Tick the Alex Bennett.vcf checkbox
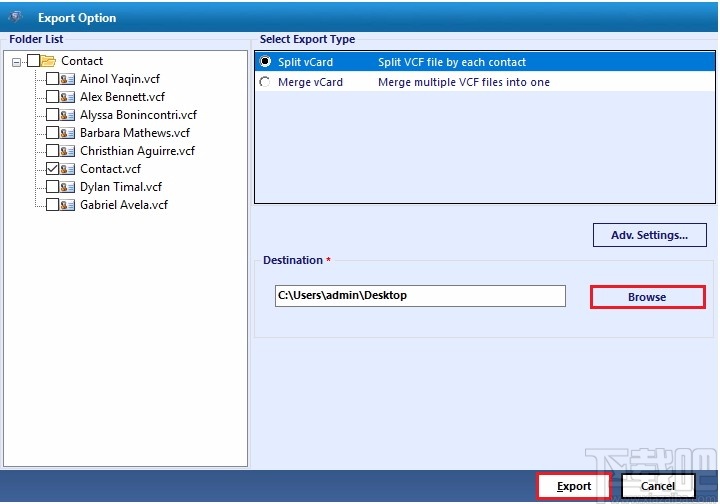Viewport: 720px width, 504px height. [52, 97]
